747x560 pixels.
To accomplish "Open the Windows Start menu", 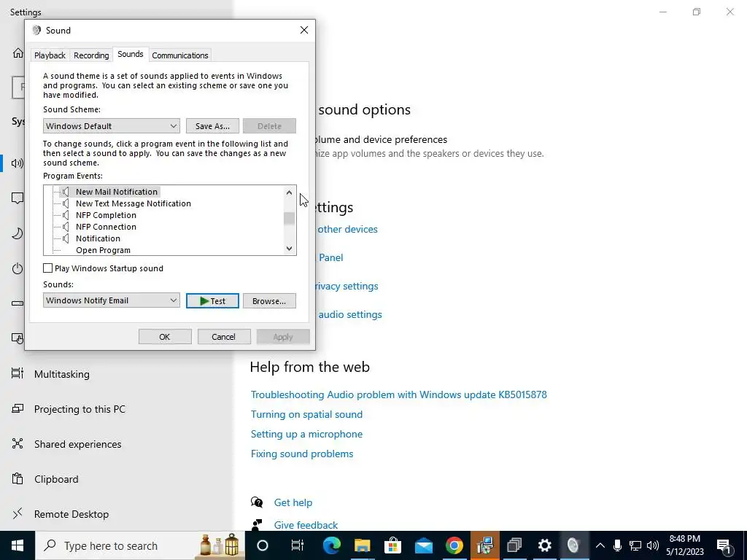I will pyautogui.click(x=18, y=545).
